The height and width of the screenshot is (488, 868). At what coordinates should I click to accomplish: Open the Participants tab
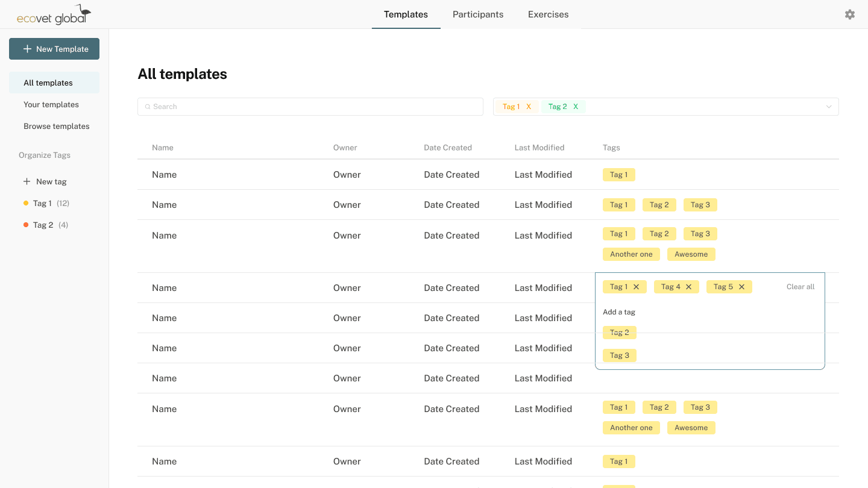478,14
